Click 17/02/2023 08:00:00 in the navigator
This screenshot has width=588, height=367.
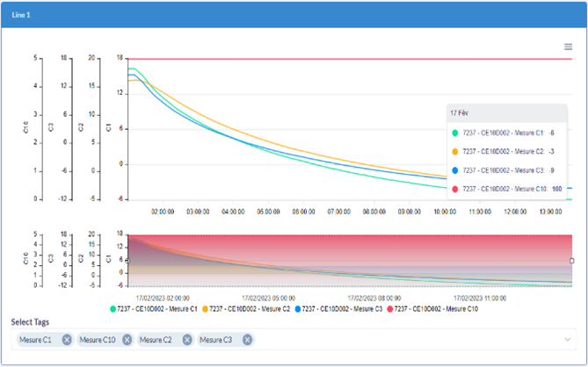[374, 299]
